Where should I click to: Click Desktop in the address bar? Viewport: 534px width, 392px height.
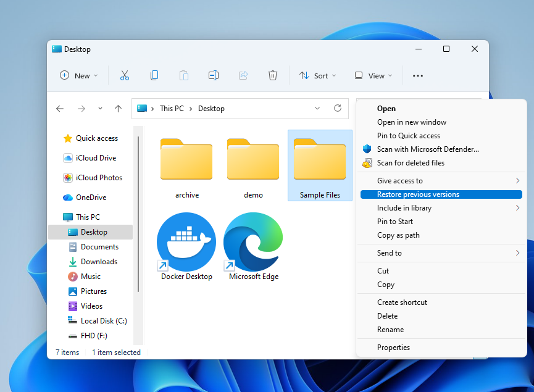(211, 109)
